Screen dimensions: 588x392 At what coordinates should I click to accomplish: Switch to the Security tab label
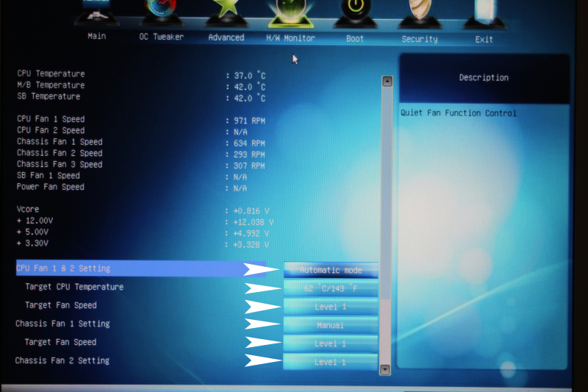[x=420, y=39]
